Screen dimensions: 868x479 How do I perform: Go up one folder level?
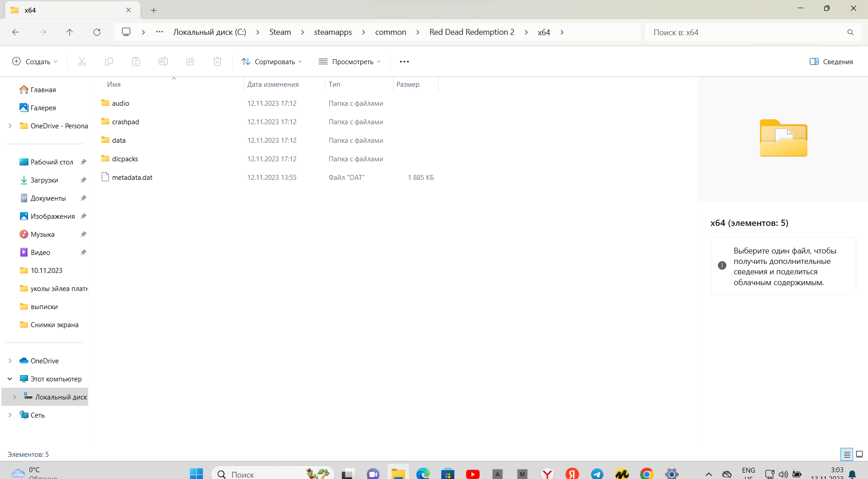[x=70, y=32]
